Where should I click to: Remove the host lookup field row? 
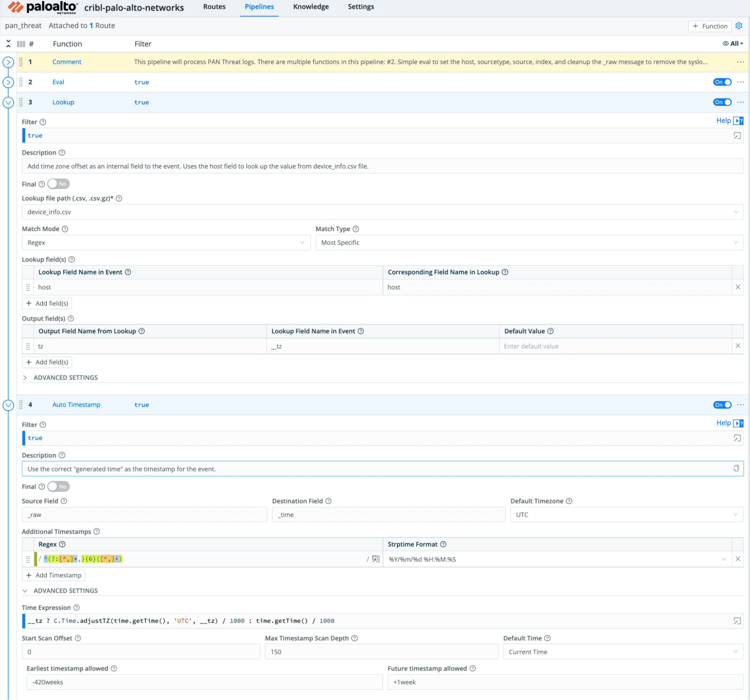pyautogui.click(x=738, y=287)
